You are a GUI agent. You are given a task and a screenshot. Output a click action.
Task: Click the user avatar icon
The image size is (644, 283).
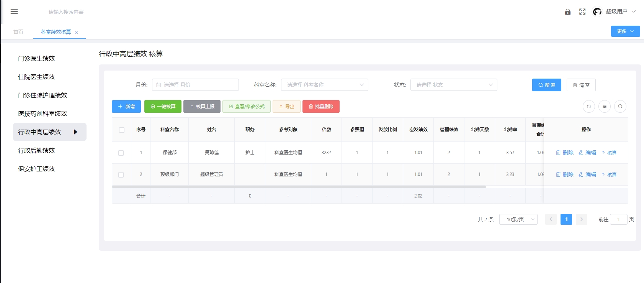coord(597,12)
